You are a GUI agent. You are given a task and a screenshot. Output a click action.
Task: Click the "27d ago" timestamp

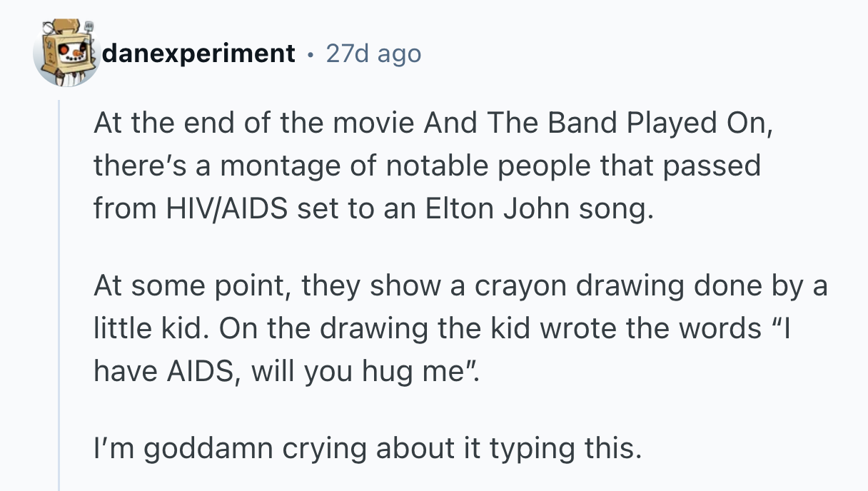pos(373,54)
